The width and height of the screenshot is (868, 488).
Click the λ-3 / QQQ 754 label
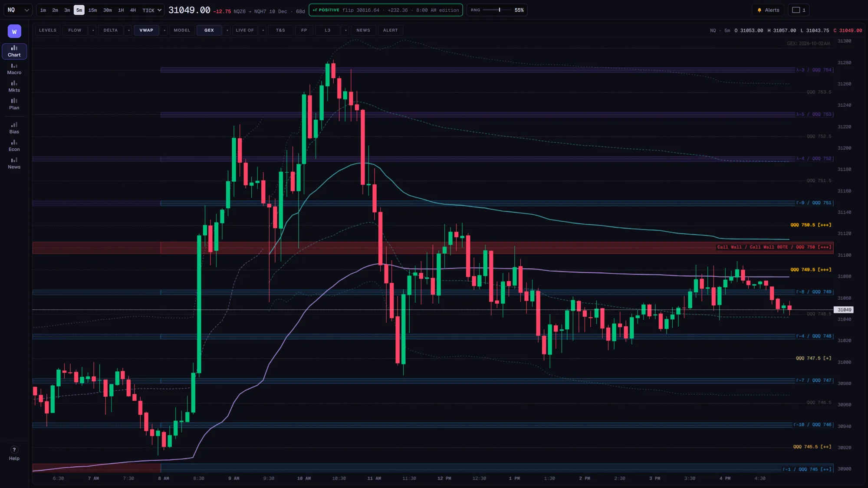pos(814,70)
